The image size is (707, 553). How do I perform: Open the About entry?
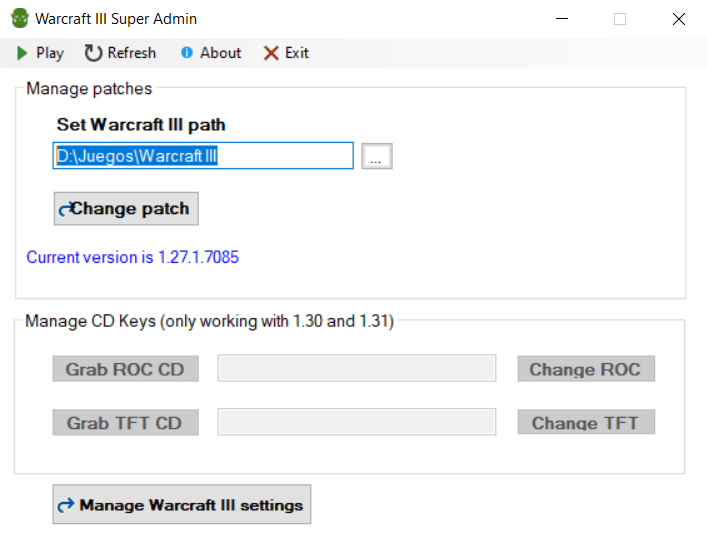point(211,53)
